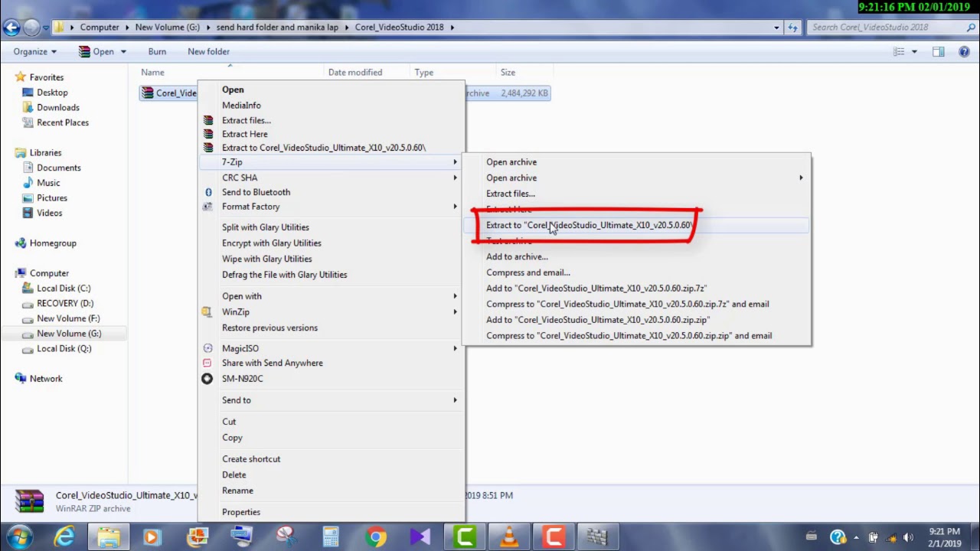Click the Send Anywhere icon in context menu
The width and height of the screenshot is (980, 551).
click(207, 363)
